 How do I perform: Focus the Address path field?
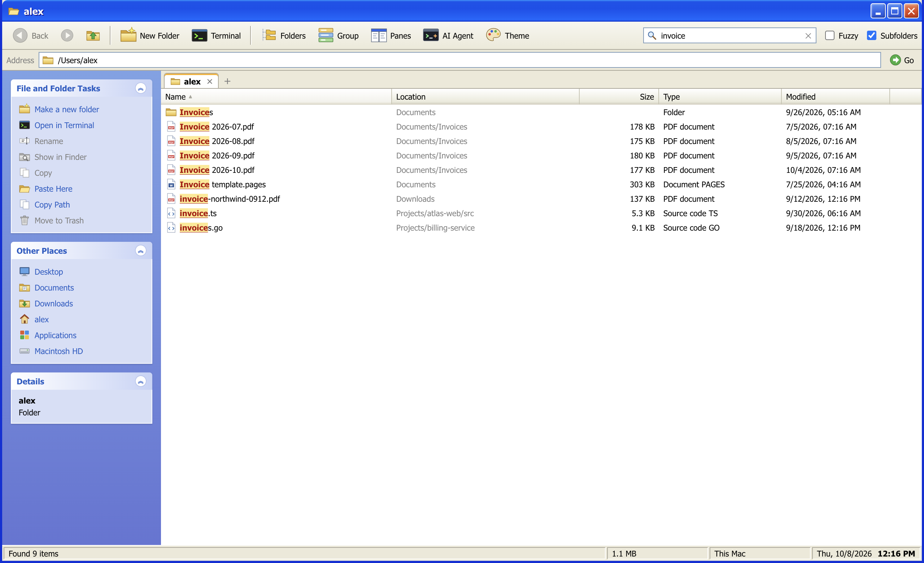(459, 60)
